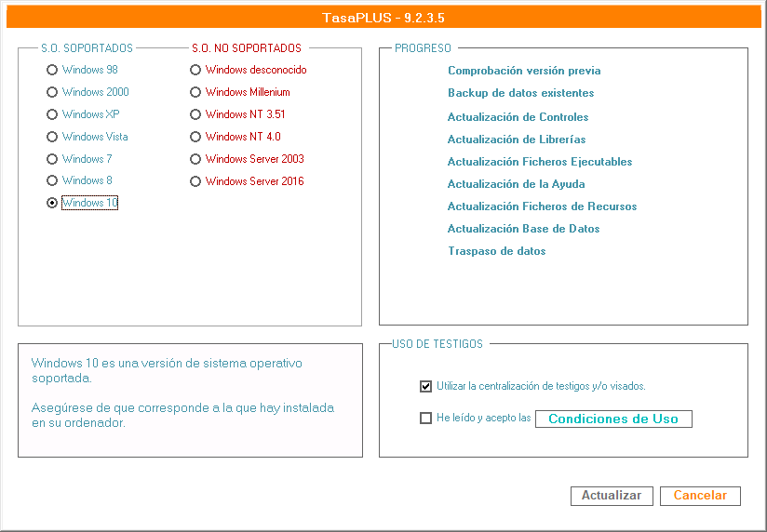Choose Windows Server 2016 option

click(195, 181)
